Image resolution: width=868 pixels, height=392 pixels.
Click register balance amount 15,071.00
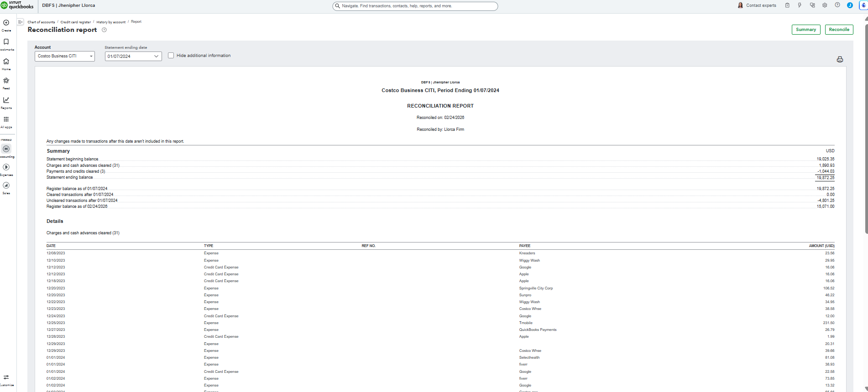(826, 206)
